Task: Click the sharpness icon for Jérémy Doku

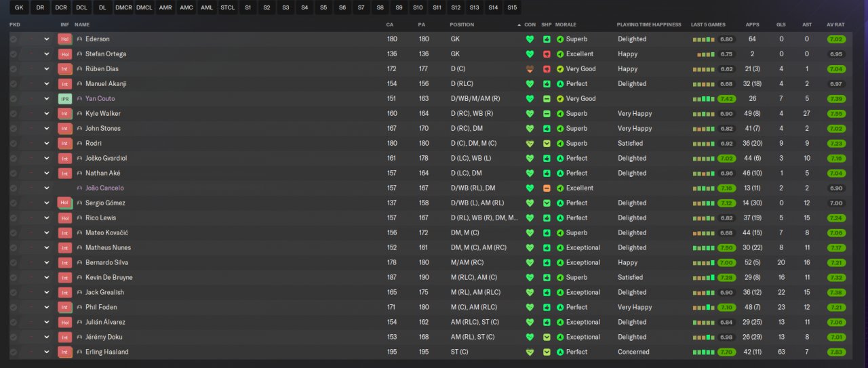Action: point(547,338)
